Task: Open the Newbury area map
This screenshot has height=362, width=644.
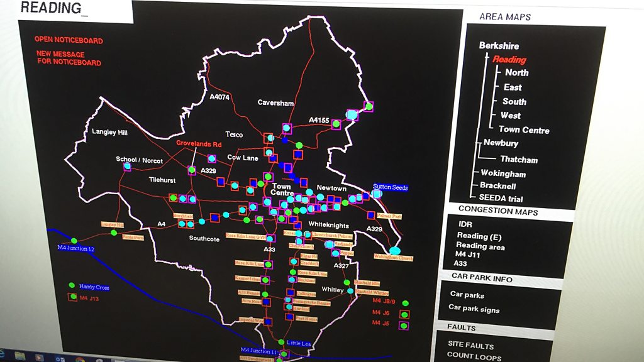Action: pyautogui.click(x=501, y=143)
